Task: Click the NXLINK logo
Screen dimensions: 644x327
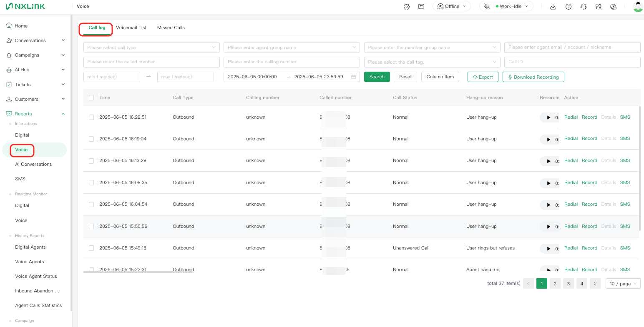Action: coord(25,6)
